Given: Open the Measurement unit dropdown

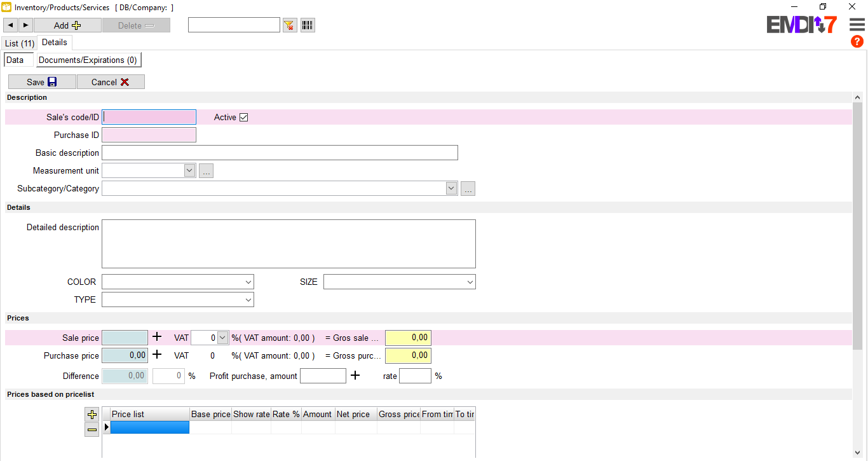Looking at the screenshot, I should pyautogui.click(x=189, y=170).
